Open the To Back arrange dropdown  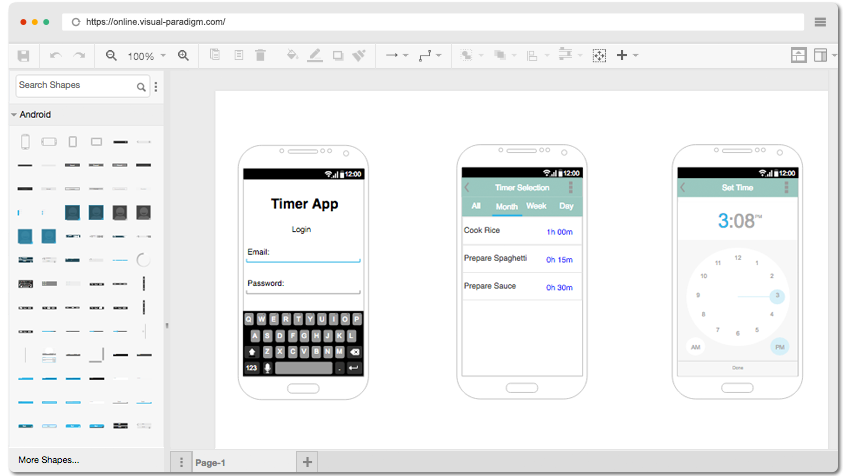pos(505,55)
